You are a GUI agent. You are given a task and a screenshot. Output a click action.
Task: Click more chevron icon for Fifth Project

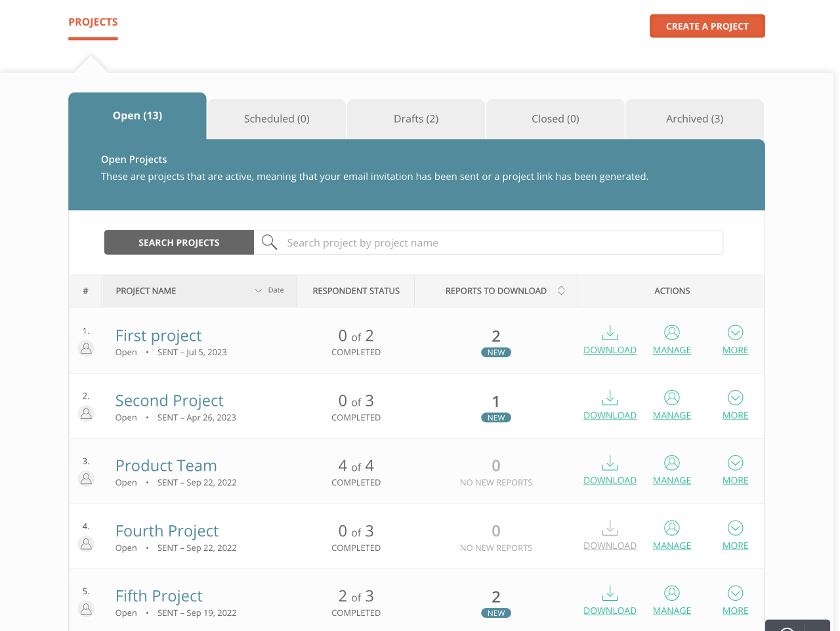pos(736,593)
